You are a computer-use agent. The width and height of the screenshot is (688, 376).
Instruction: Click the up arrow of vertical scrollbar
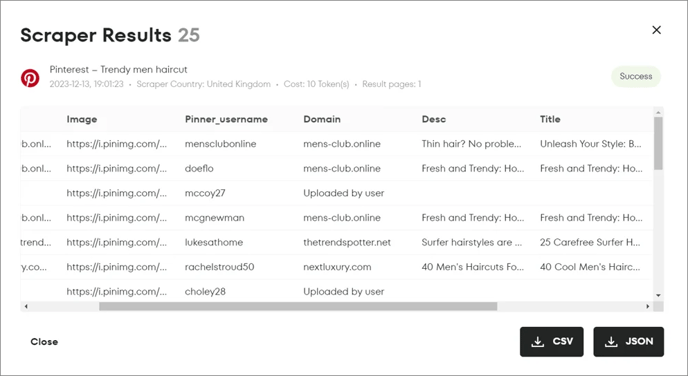click(x=658, y=113)
